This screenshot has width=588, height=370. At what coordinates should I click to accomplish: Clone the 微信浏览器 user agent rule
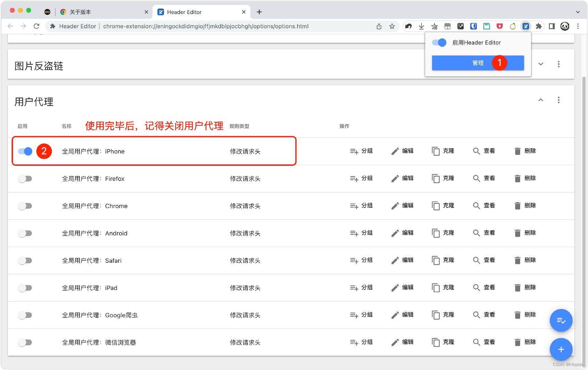(443, 342)
